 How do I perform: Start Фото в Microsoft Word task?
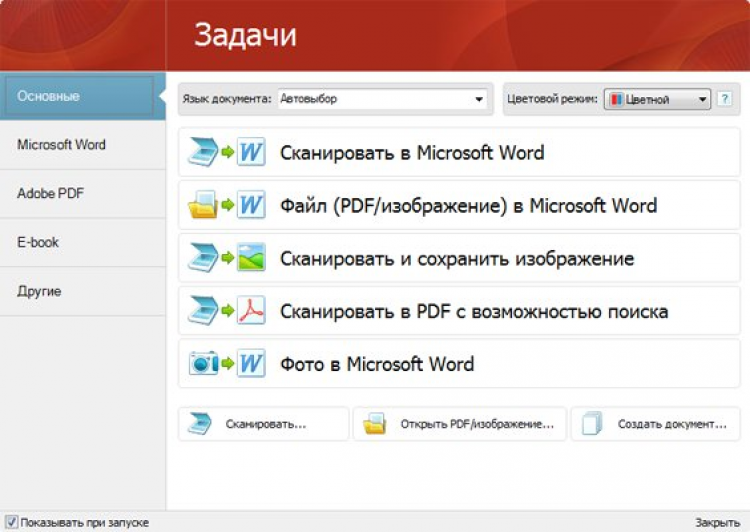[459, 364]
